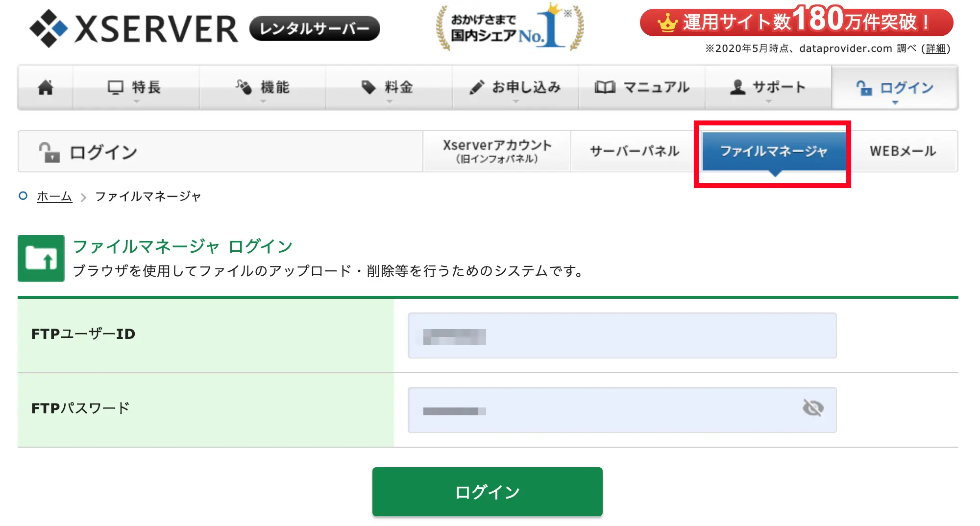Toggle password visibility eye icon
980x526 pixels.
tap(813, 408)
